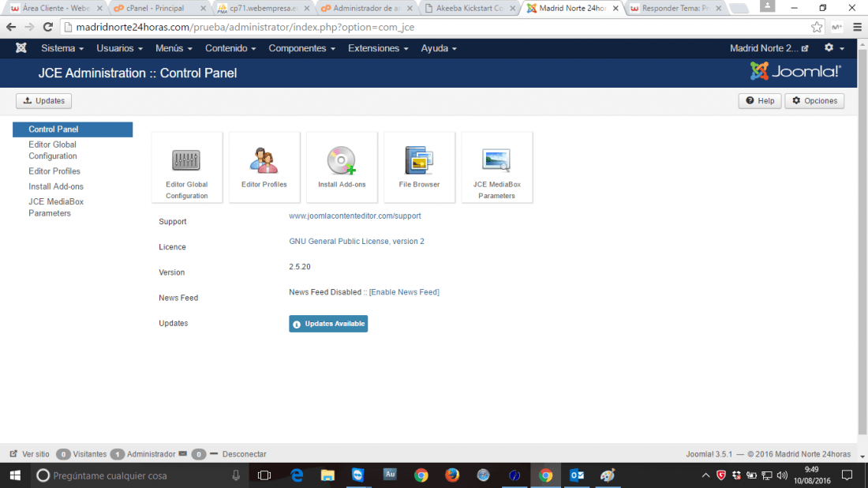Show hidden system tray icons
The height and width of the screenshot is (488, 868).
coord(705,475)
